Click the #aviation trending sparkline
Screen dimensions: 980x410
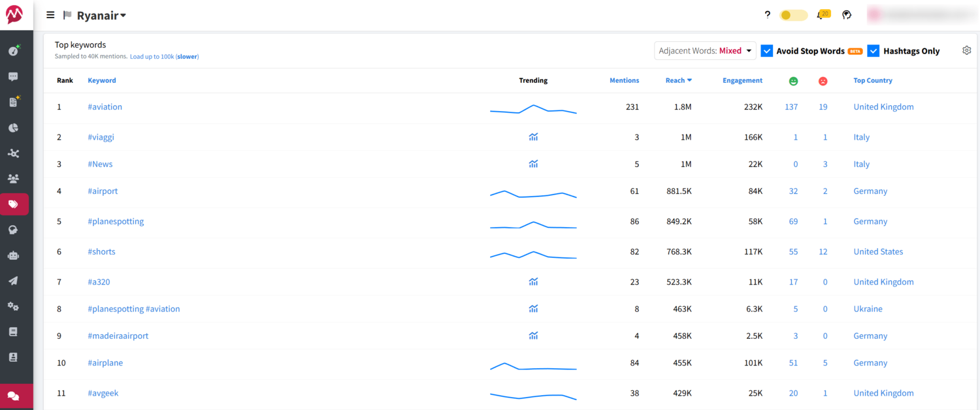point(533,109)
